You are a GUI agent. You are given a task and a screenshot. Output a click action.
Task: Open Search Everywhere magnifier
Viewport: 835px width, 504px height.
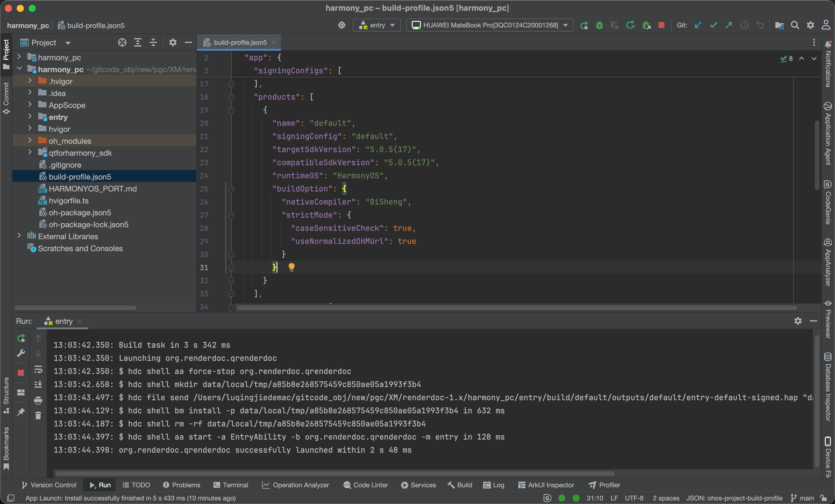(x=795, y=25)
